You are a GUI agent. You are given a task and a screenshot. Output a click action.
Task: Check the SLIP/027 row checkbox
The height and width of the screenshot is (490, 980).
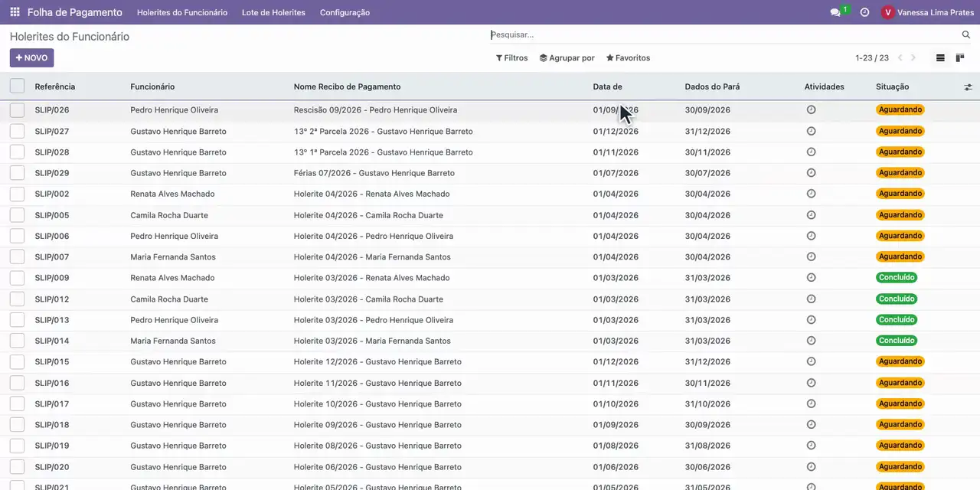pos(17,131)
